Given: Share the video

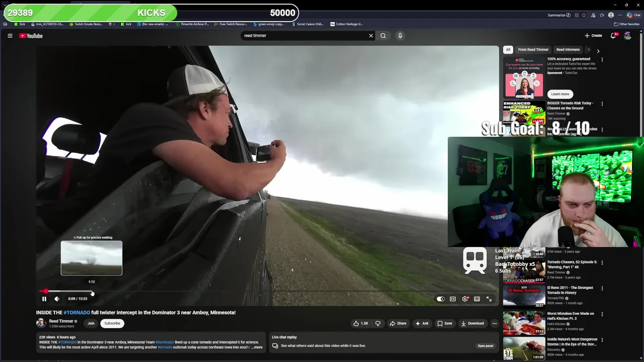Looking at the screenshot, I should coord(398,323).
